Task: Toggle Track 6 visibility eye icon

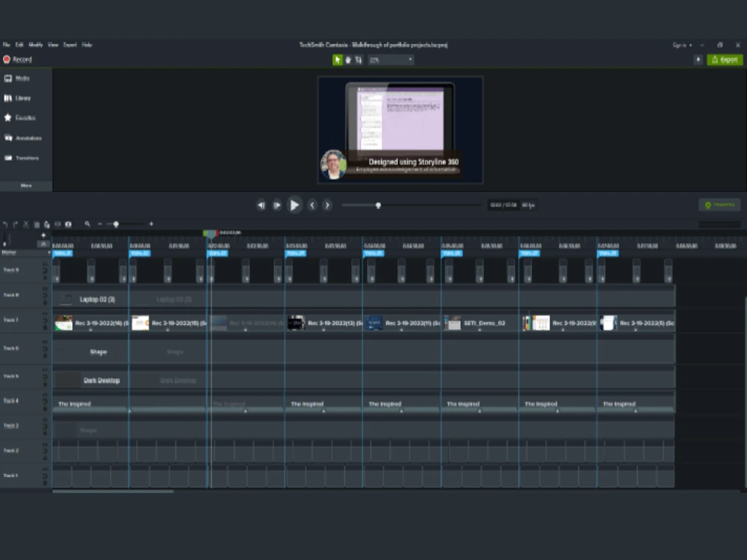Action: click(x=45, y=343)
